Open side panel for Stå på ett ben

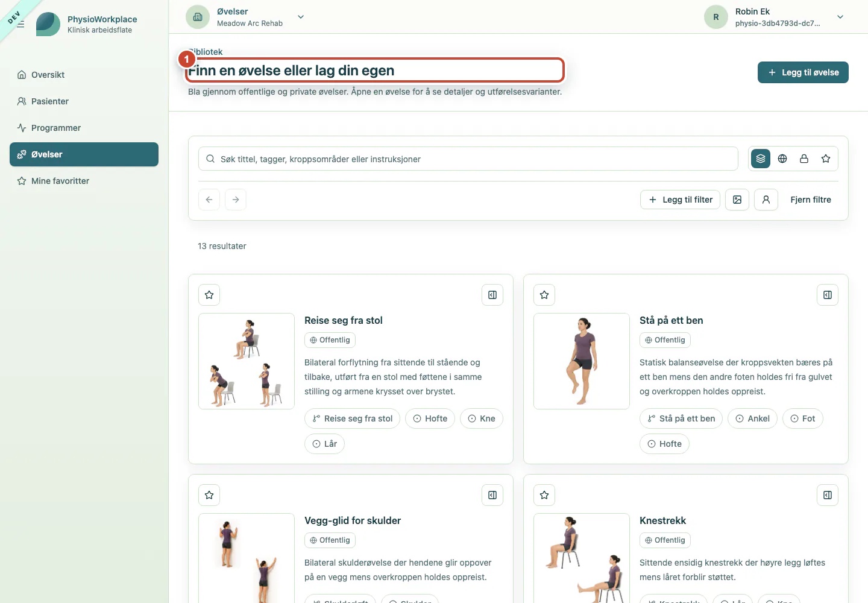828,295
